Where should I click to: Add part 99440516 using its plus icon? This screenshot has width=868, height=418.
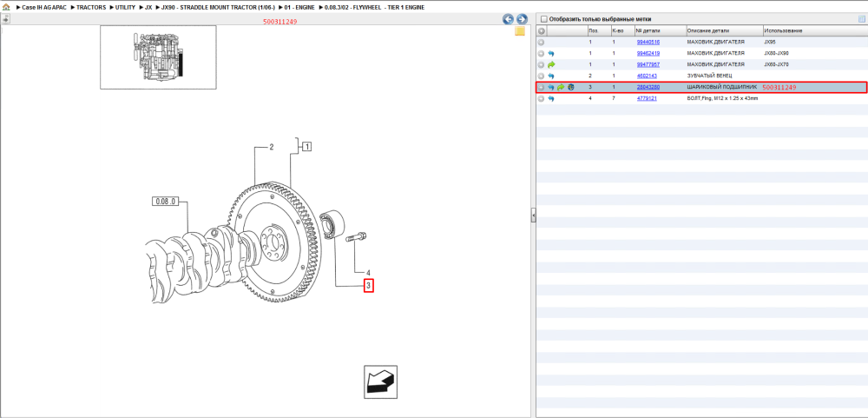click(x=542, y=42)
